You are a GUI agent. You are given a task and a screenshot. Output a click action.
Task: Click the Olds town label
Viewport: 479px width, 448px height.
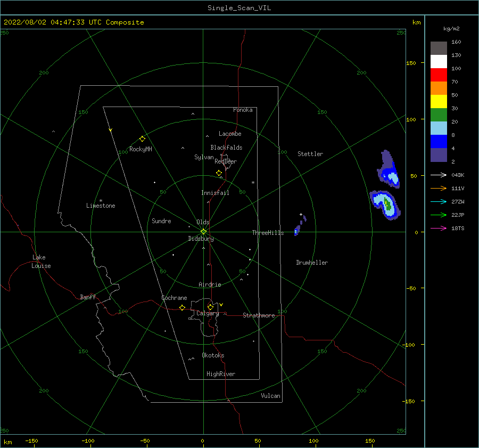tap(203, 222)
